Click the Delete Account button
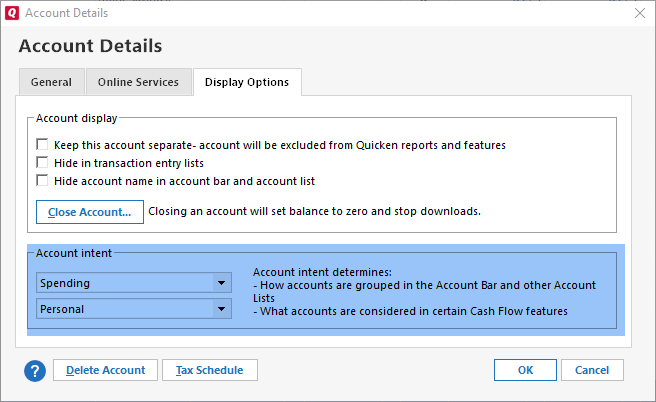 coord(105,370)
